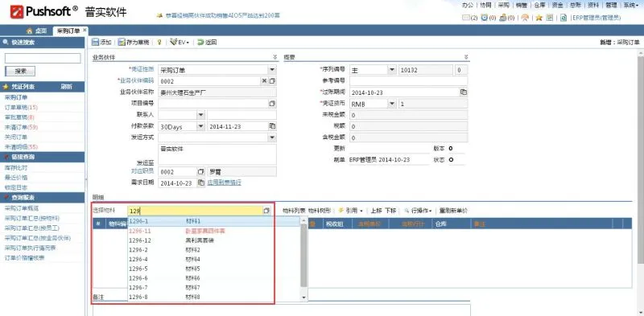This screenshot has height=316, width=644.
Task: Open the 序列编号 主 dropdown
Action: point(392,70)
